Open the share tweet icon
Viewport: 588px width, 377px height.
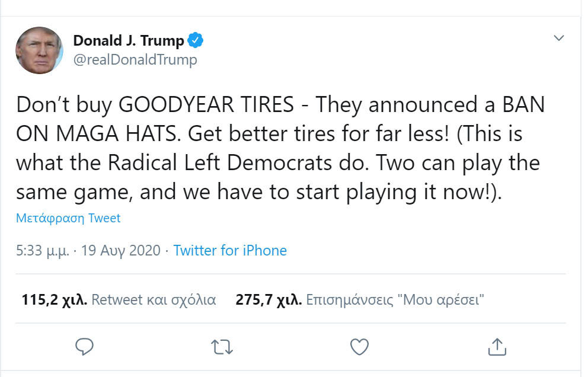497,346
